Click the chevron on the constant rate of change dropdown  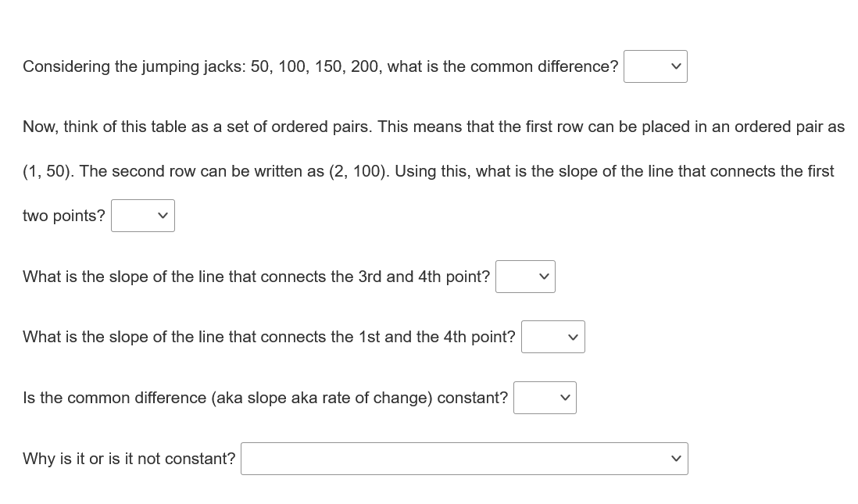click(x=564, y=398)
